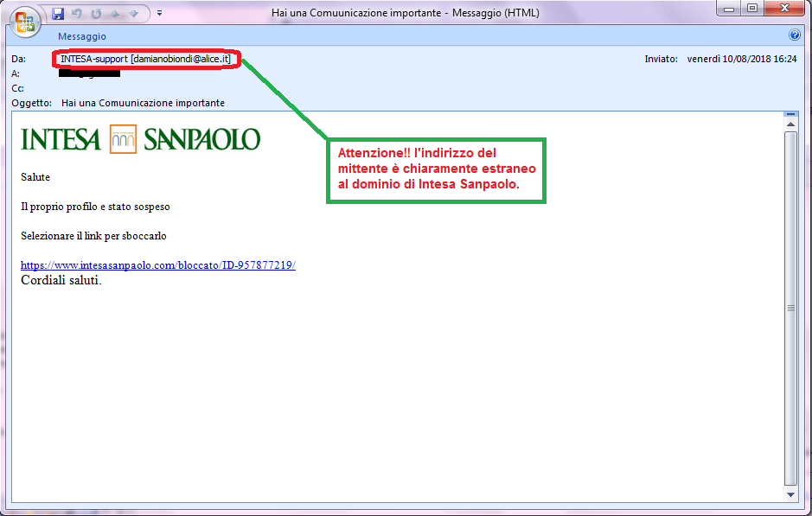The width and height of the screenshot is (812, 516).
Task: Grab the vertical scrollbar thumb
Action: click(x=790, y=309)
